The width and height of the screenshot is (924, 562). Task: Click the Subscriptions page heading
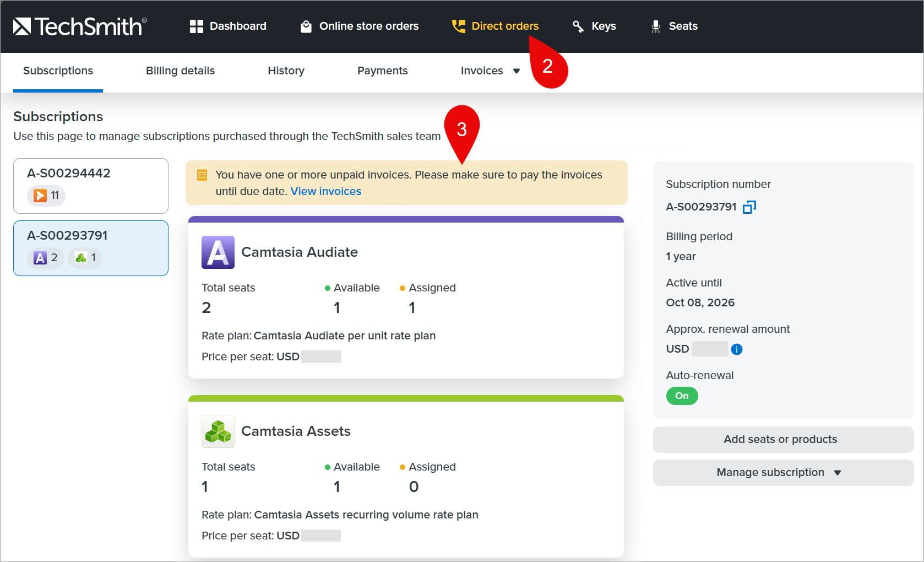[58, 117]
